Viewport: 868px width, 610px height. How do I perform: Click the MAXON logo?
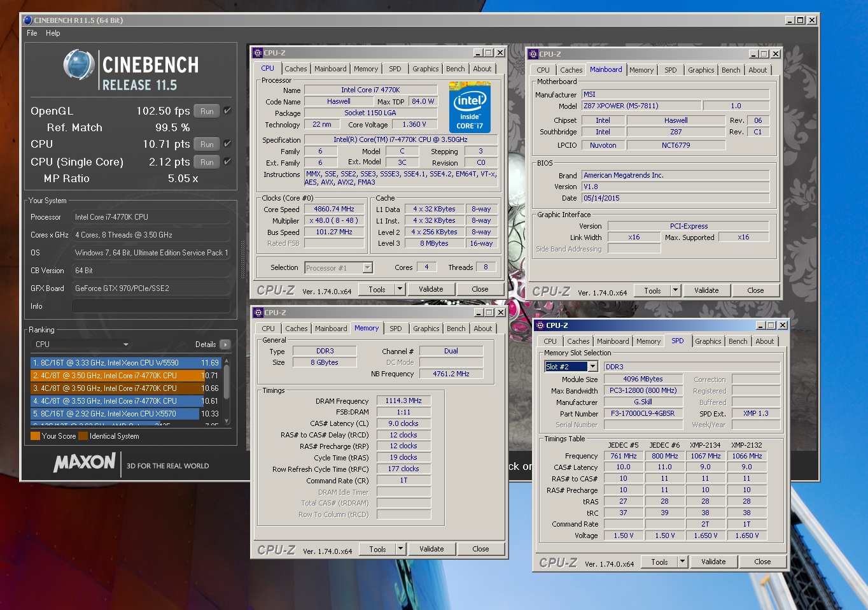tap(85, 463)
